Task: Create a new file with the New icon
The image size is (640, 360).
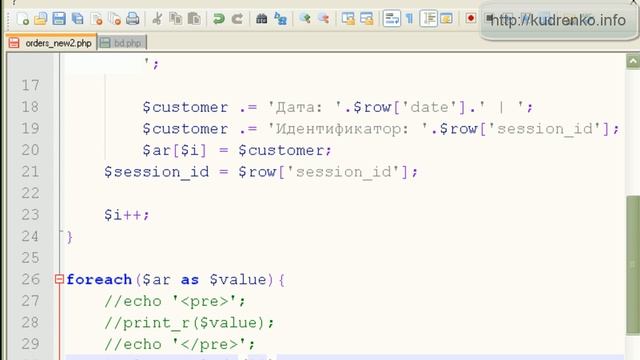Action: click(23, 19)
